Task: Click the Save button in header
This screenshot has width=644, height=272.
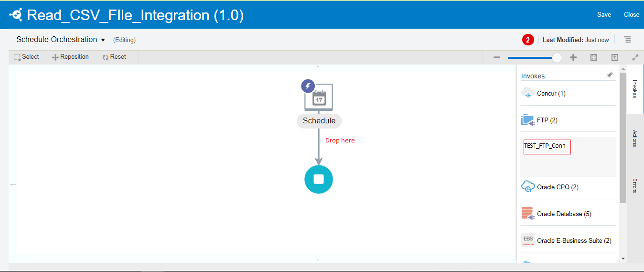Action: (x=604, y=14)
